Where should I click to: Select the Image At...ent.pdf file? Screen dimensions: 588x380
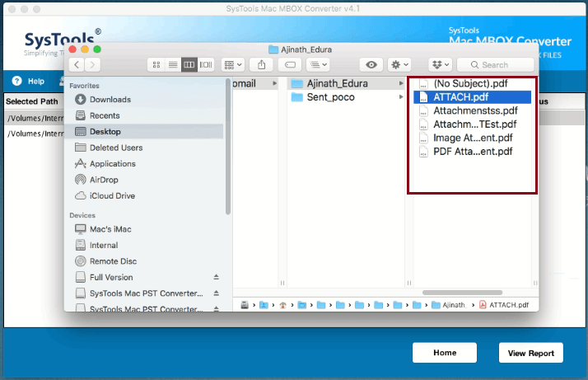coord(472,138)
